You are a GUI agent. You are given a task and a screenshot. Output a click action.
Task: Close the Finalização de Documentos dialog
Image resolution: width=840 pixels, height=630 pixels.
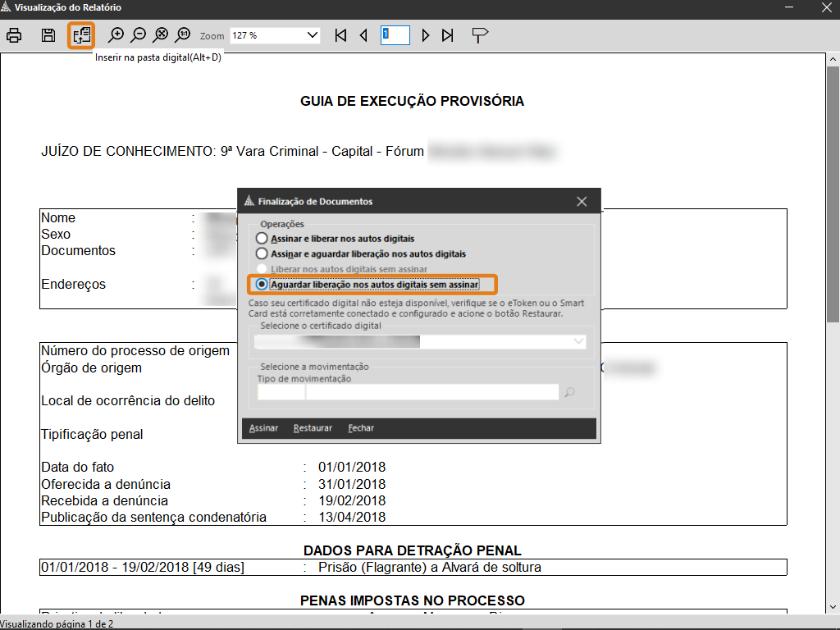[x=582, y=202]
